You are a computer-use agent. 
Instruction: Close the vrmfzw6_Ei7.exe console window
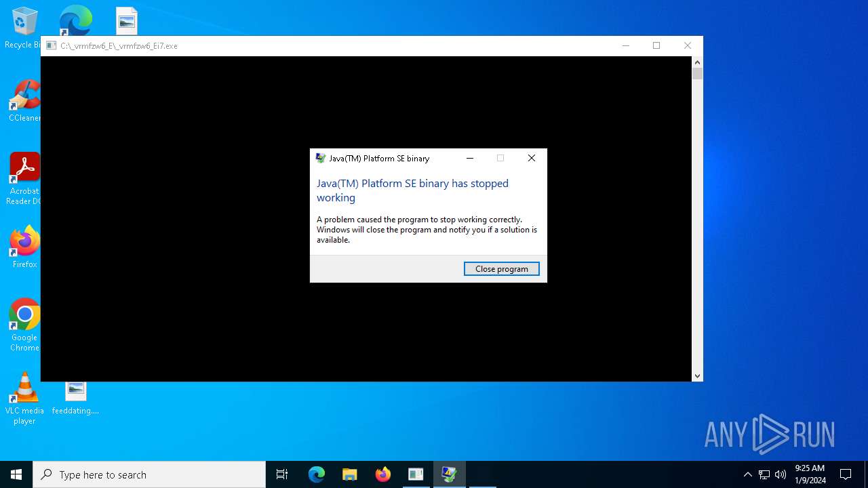pos(688,46)
